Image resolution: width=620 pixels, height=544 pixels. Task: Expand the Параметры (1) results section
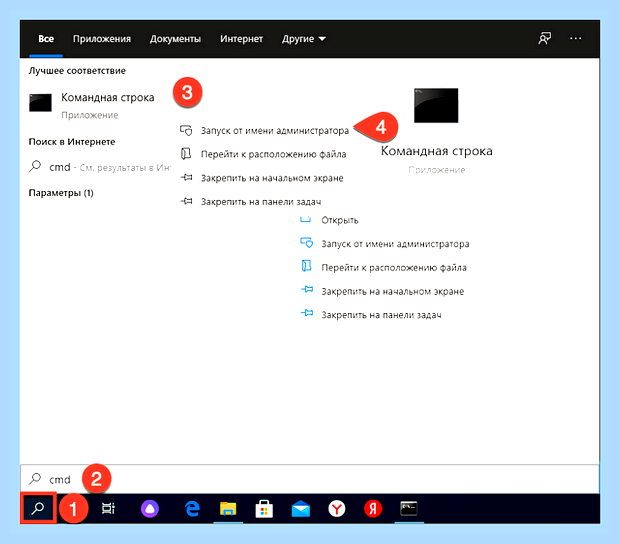tap(61, 193)
